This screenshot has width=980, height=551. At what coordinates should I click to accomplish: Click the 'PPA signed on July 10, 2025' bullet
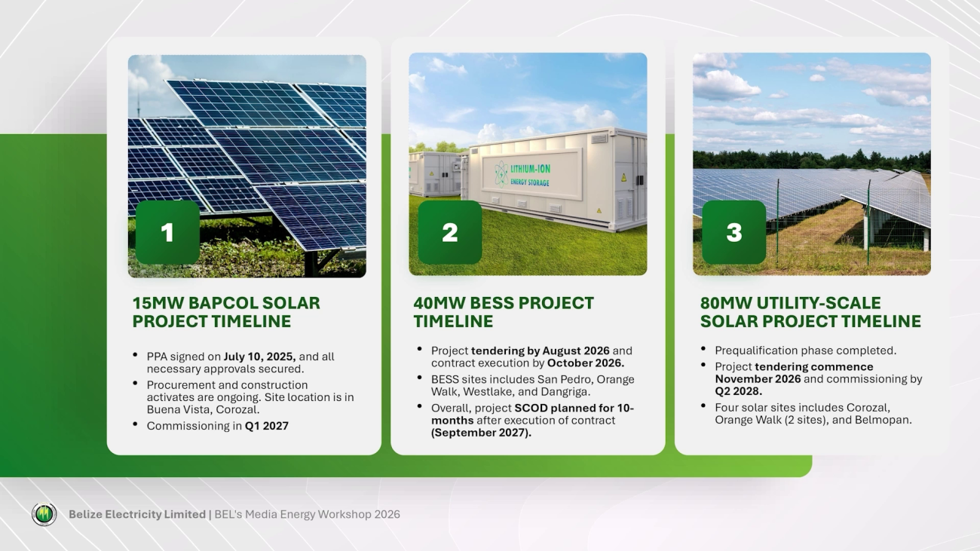click(x=233, y=363)
